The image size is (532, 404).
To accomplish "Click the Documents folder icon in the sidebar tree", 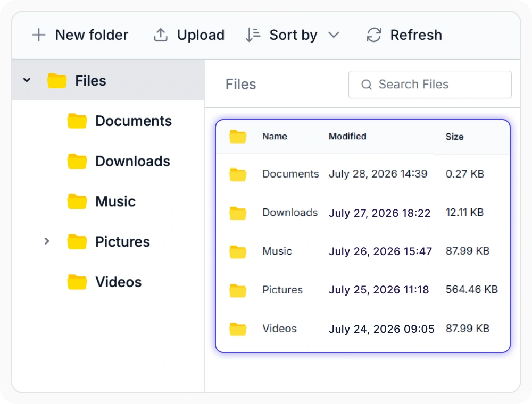I will click(77, 121).
